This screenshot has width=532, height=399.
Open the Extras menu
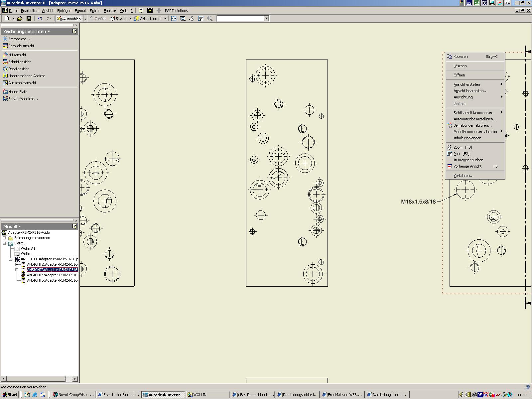coord(95,11)
